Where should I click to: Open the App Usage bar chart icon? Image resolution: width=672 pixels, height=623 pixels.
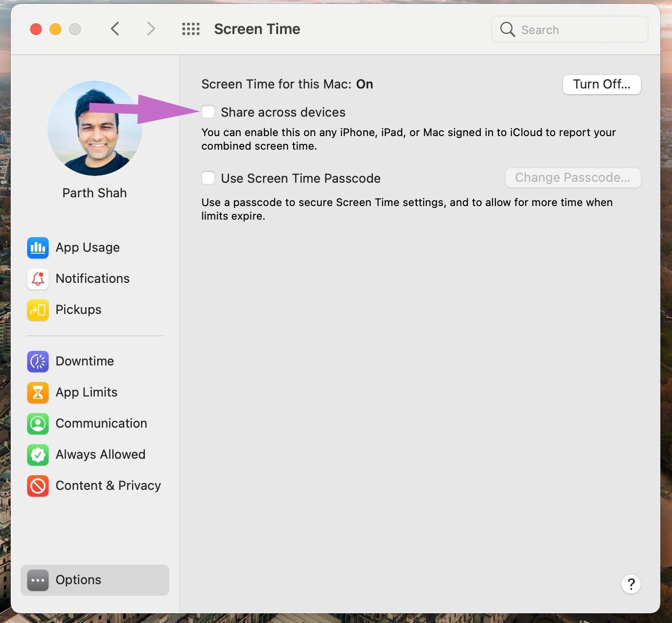38,248
